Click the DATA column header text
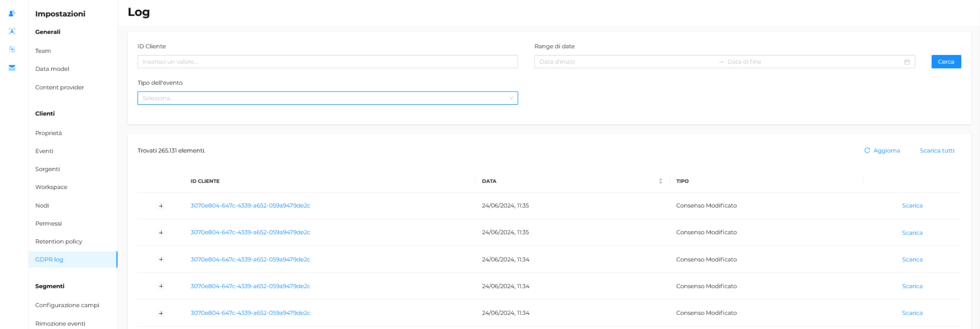The image size is (980, 329). (489, 181)
